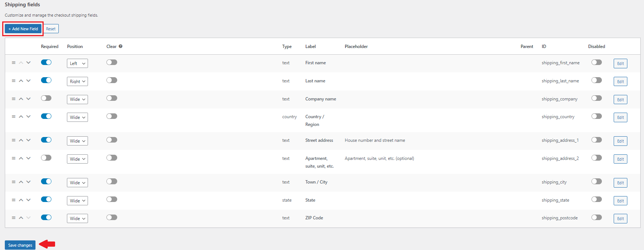Click + Add New Field button
This screenshot has height=250, width=644.
coord(23,29)
